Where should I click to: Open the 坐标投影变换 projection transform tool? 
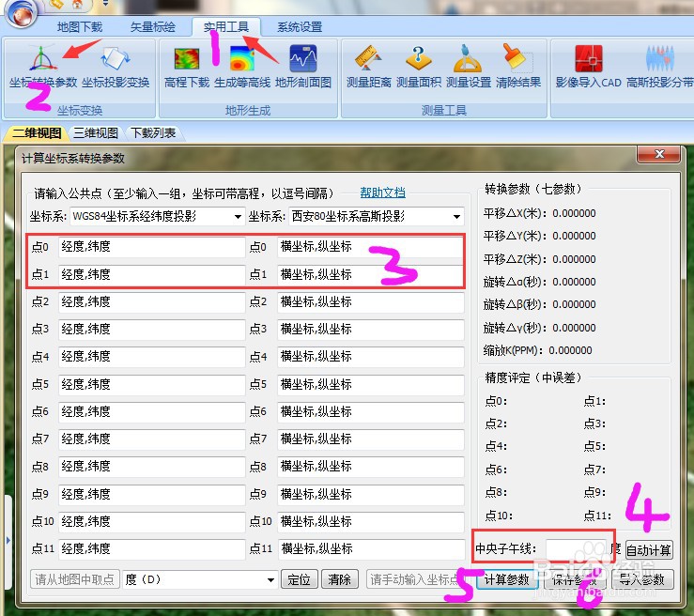pos(116,67)
